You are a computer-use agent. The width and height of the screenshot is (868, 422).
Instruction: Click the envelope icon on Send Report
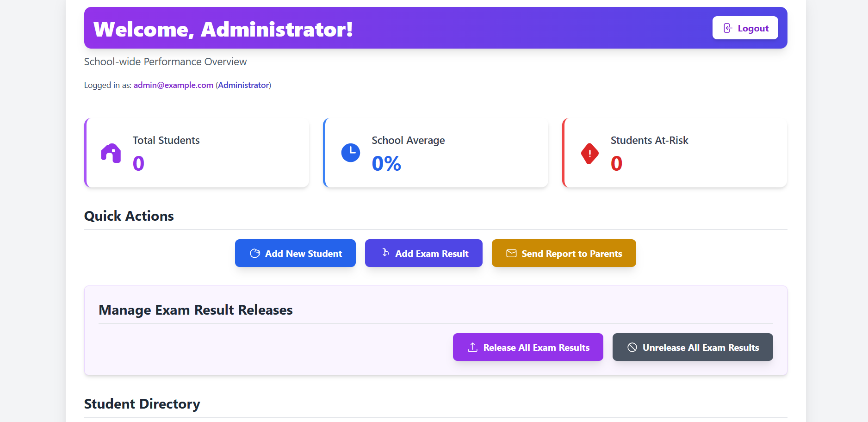click(511, 254)
